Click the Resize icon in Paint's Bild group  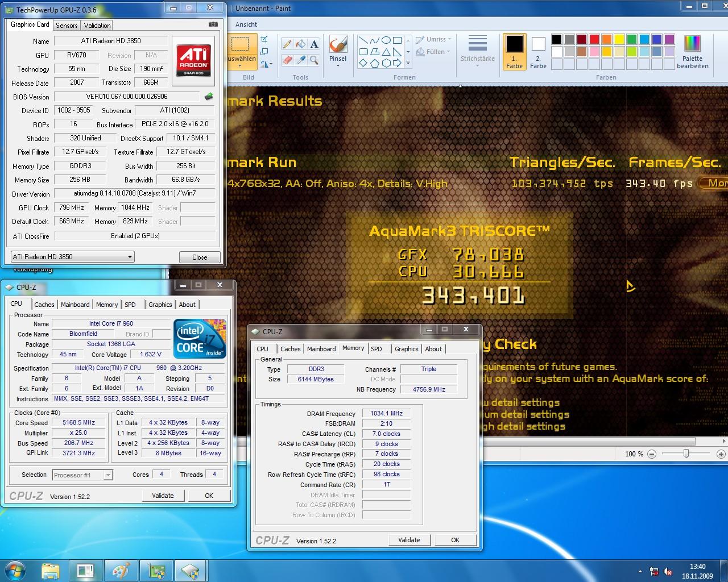click(264, 51)
